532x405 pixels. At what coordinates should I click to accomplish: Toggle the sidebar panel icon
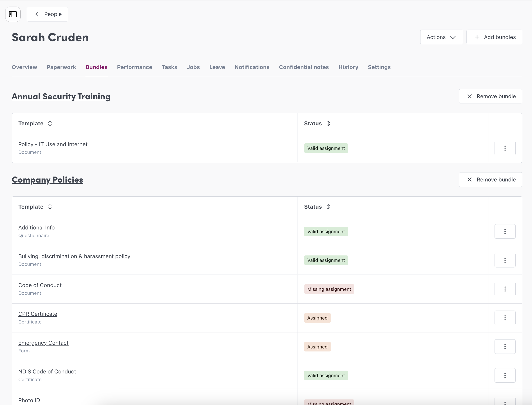[13, 14]
